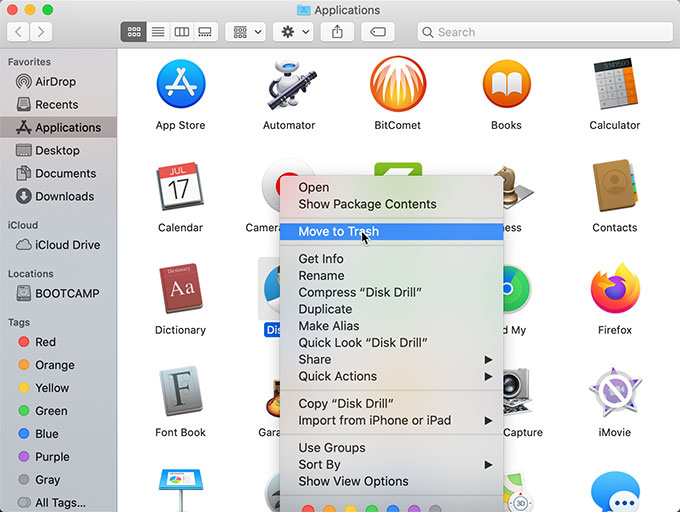Image resolution: width=680 pixels, height=512 pixels.
Task: Go forward with the forward arrow
Action: coord(41,32)
